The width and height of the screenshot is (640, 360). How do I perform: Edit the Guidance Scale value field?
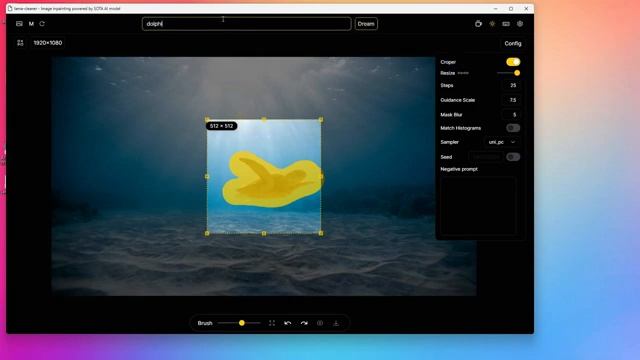pos(511,100)
